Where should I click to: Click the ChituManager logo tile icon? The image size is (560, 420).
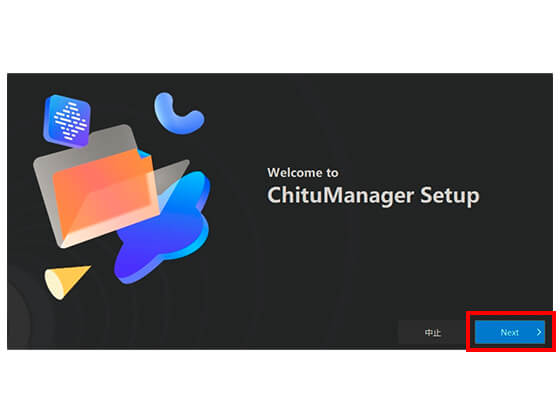click(x=67, y=121)
